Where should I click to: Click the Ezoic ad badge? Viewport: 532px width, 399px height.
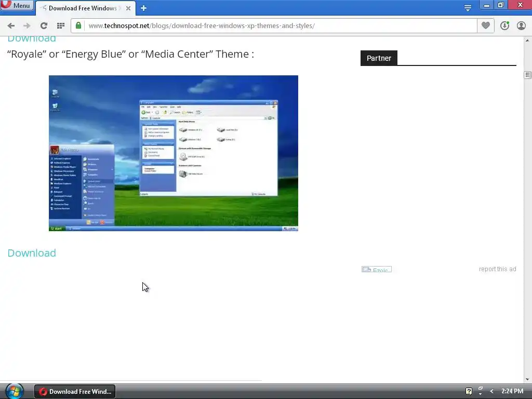377,270
